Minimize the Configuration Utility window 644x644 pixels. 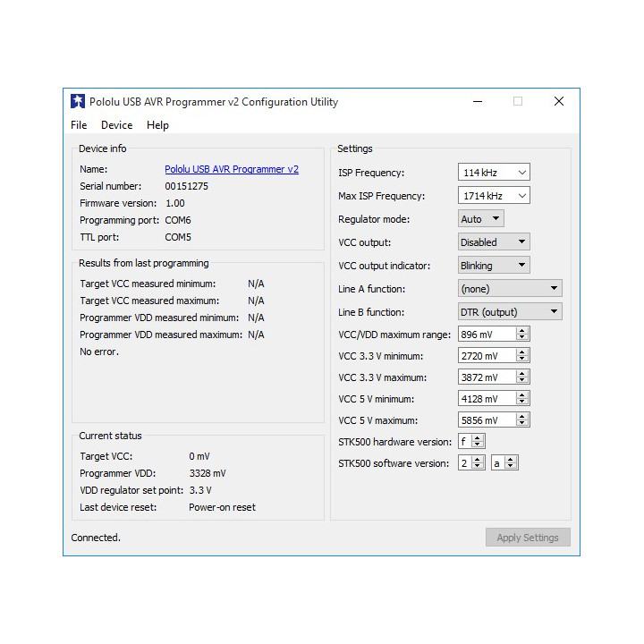click(478, 101)
